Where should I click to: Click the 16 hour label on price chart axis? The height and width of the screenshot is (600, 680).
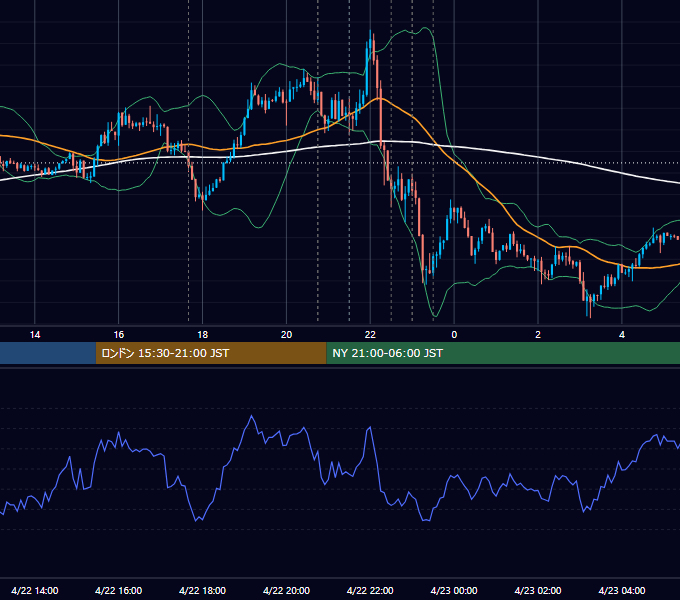(118, 335)
